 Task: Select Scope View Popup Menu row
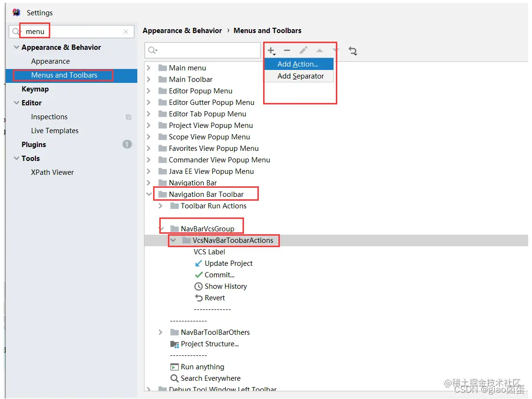[x=210, y=137]
